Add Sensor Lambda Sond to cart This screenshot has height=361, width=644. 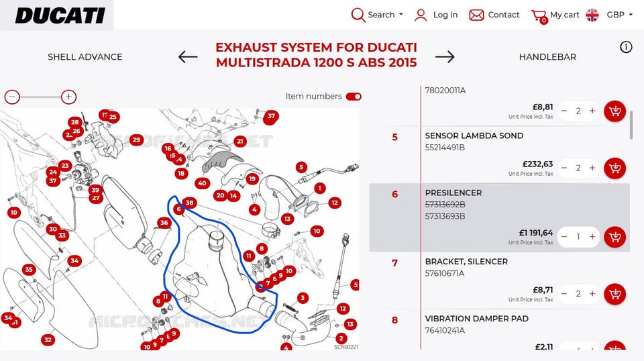[615, 168]
